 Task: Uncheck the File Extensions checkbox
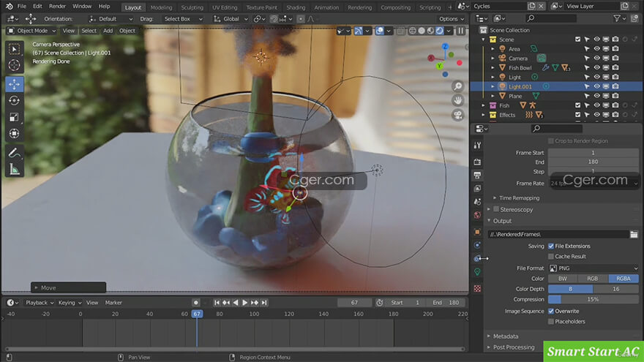pyautogui.click(x=551, y=246)
